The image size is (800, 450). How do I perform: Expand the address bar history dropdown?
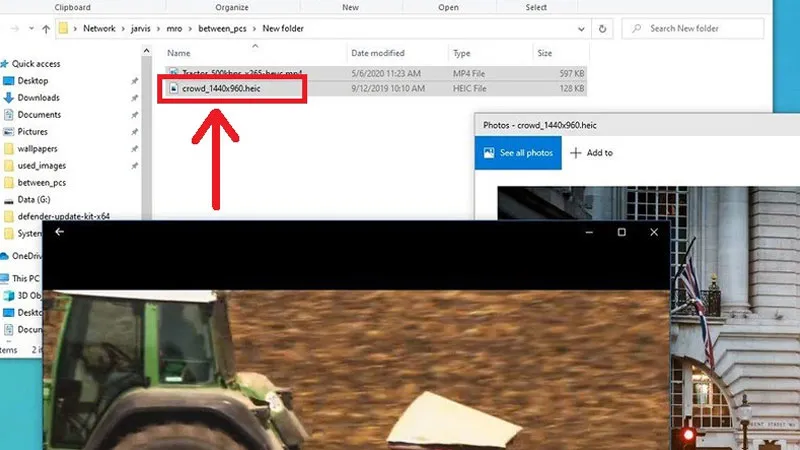click(581, 29)
